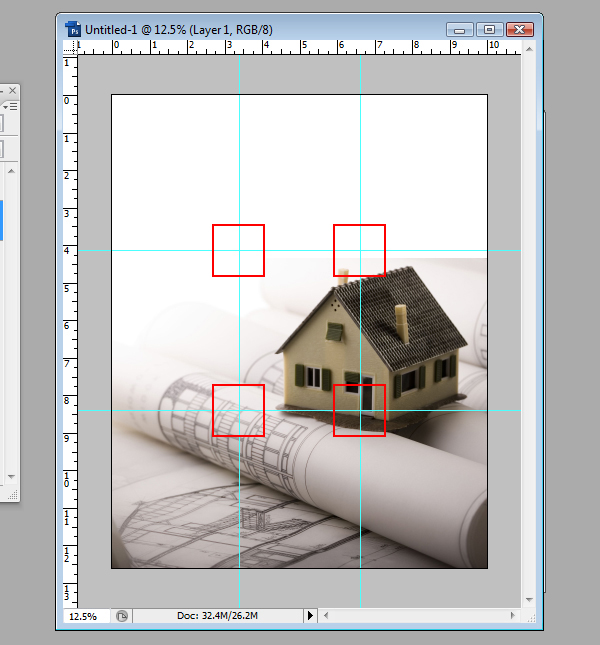Screen dimensions: 600x645
Task: Open the document info arrow menu
Action: tap(310, 616)
